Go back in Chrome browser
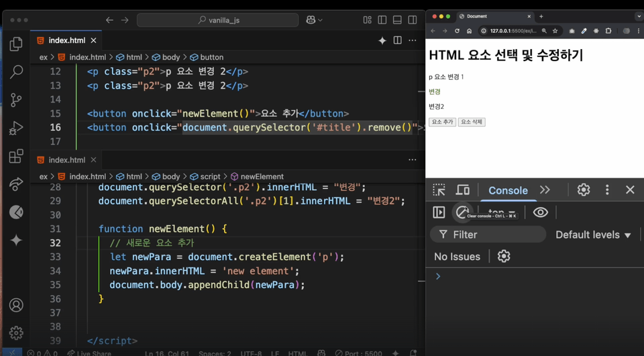The height and width of the screenshot is (356, 644). pyautogui.click(x=433, y=31)
